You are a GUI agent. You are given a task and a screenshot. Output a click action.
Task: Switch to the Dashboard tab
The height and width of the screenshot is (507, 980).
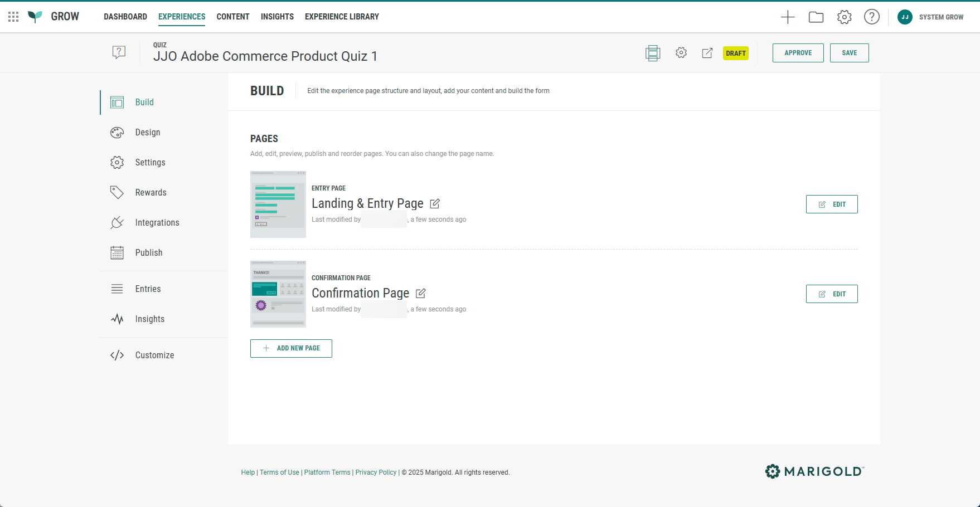click(125, 17)
